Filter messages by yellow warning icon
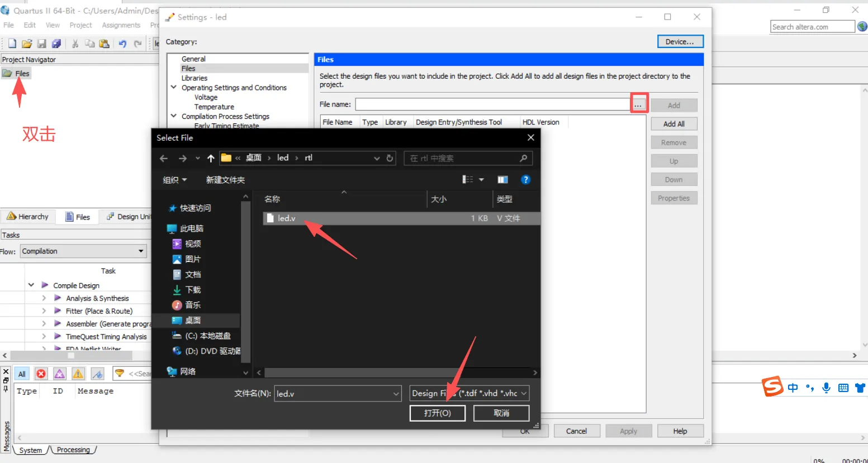This screenshot has width=868, height=463. tap(78, 374)
